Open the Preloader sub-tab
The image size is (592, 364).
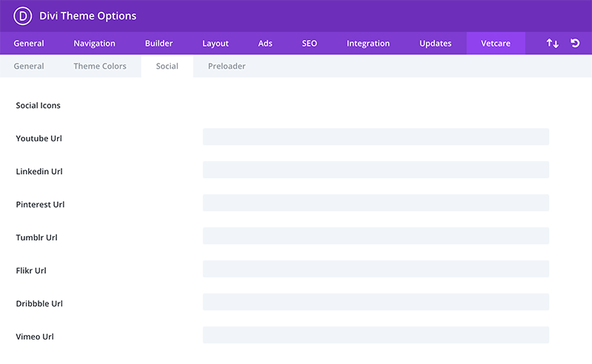226,66
